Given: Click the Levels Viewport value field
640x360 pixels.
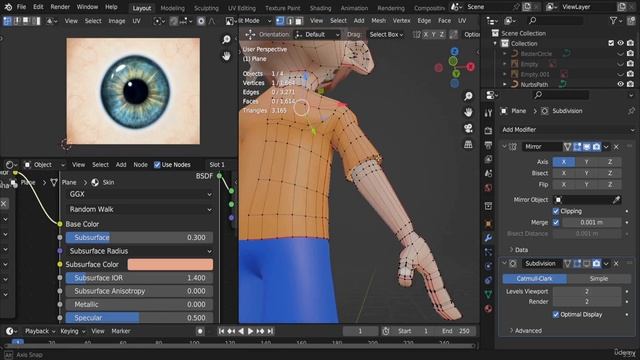Looking at the screenshot, I should pyautogui.click(x=587, y=291).
